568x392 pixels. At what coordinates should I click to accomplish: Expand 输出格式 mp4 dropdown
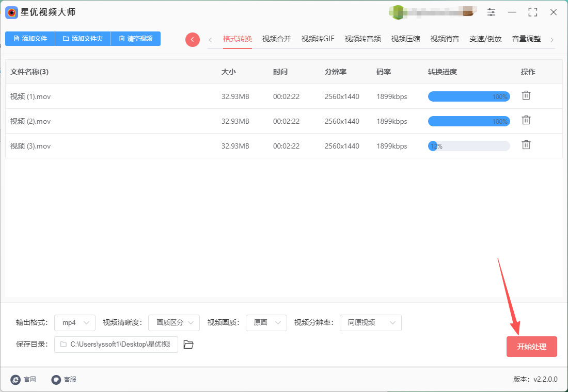pyautogui.click(x=75, y=323)
